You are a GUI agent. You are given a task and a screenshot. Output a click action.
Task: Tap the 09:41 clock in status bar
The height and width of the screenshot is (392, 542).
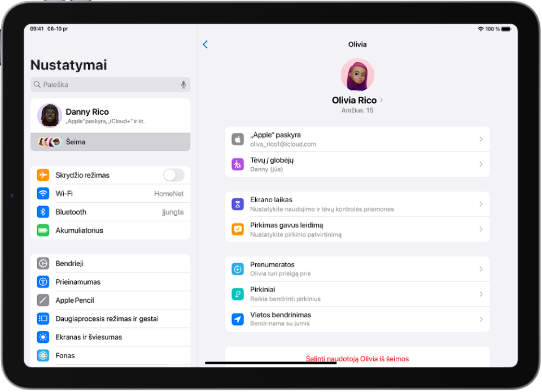(37, 29)
